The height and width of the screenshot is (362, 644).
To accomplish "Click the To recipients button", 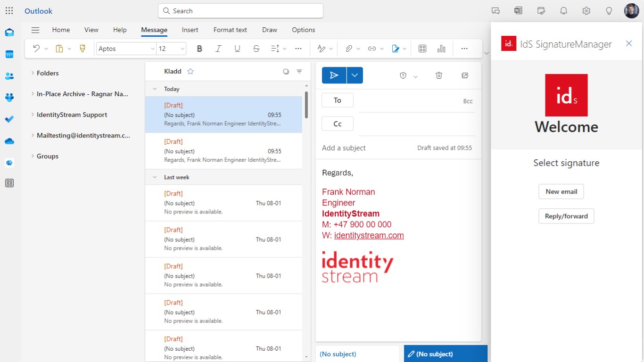I will click(x=338, y=100).
